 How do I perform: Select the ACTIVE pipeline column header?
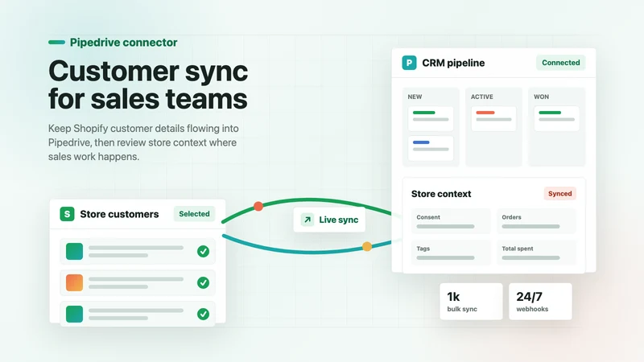481,97
